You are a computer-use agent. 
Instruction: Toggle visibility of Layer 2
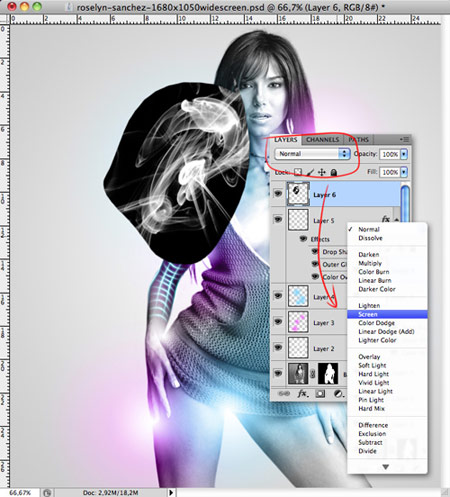click(278, 347)
